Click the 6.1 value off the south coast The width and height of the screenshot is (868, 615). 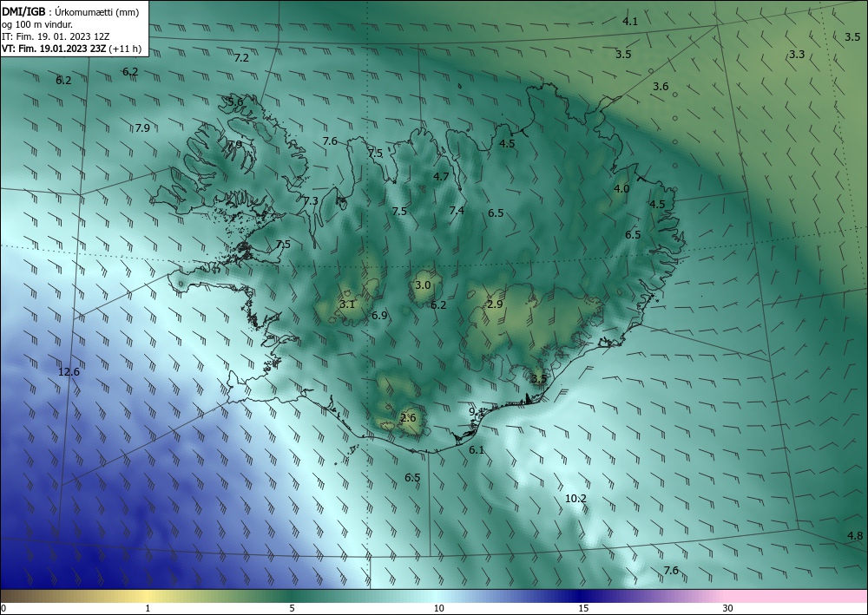click(477, 450)
